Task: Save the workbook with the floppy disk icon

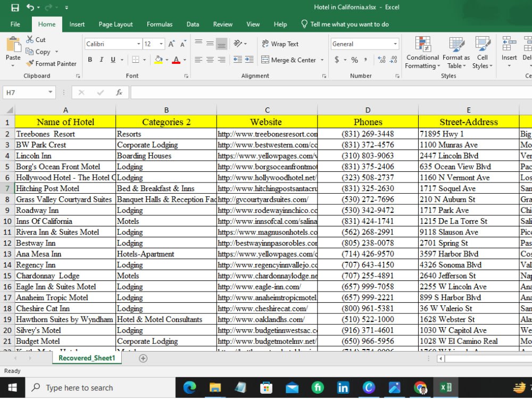Action: 15,7
